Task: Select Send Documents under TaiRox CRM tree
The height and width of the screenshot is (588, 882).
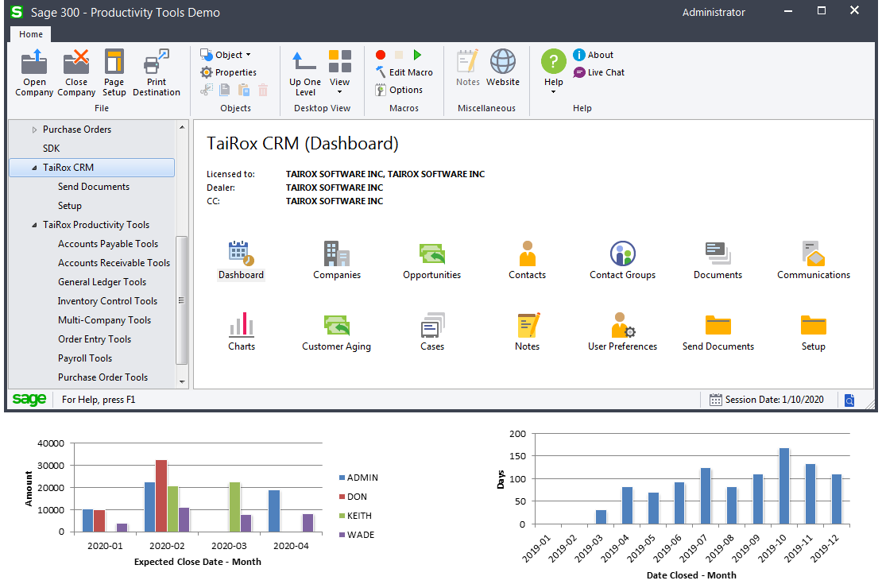Action: coord(94,187)
